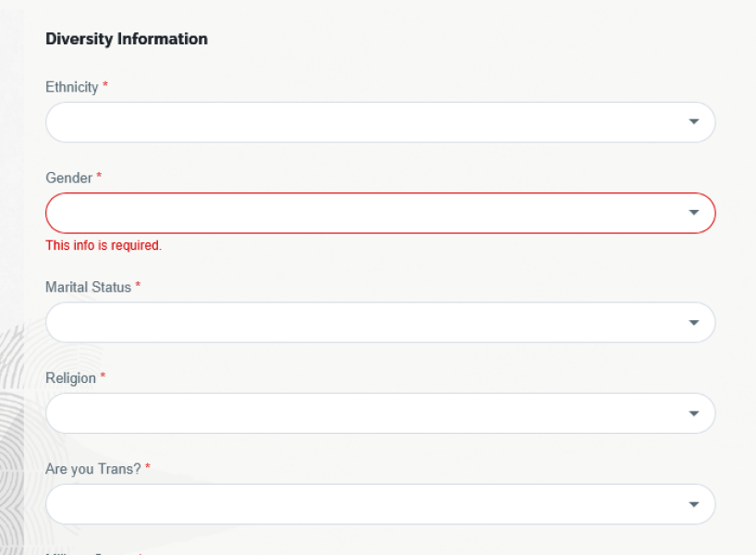Expand the Are you Trans? dropdown
Image resolution: width=756 pixels, height=555 pixels.
pyautogui.click(x=370, y=504)
